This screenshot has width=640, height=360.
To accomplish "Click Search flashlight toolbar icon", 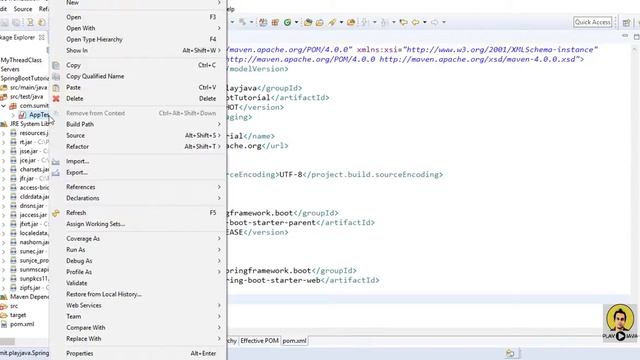I will tap(332, 22).
